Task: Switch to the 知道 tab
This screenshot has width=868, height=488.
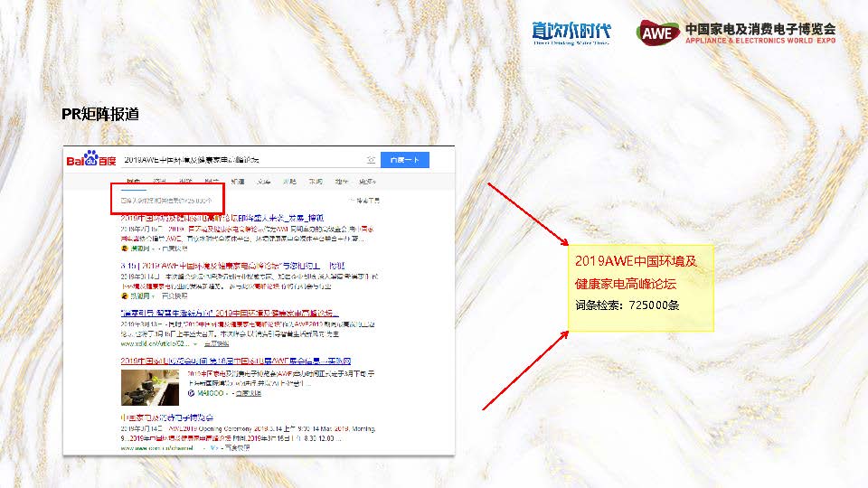Action: [238, 182]
